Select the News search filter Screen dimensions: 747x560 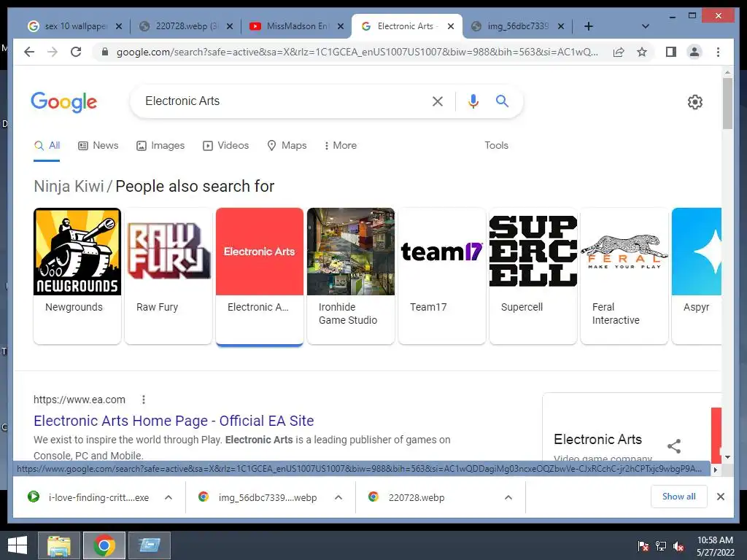click(x=98, y=146)
